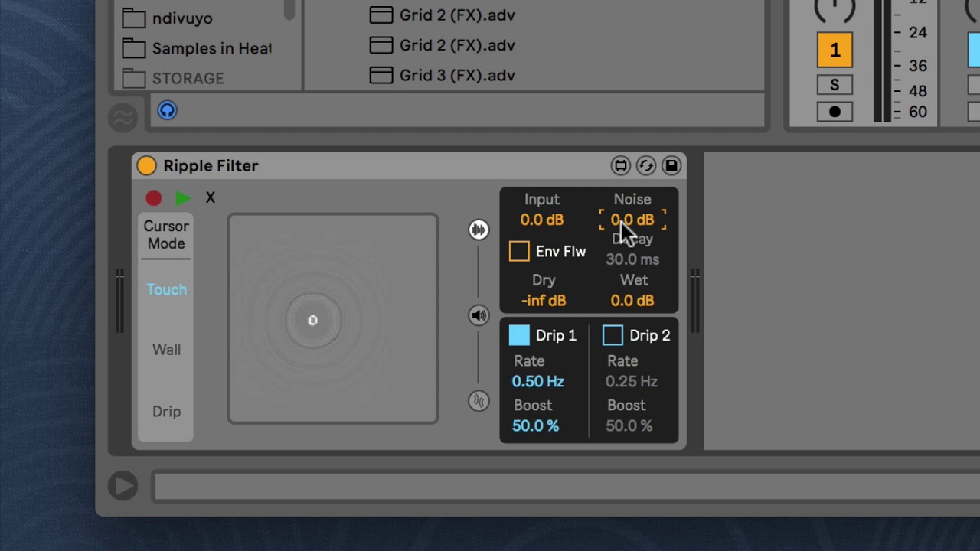Click the Input 0.0 dB value
980x551 pixels.
click(x=542, y=220)
